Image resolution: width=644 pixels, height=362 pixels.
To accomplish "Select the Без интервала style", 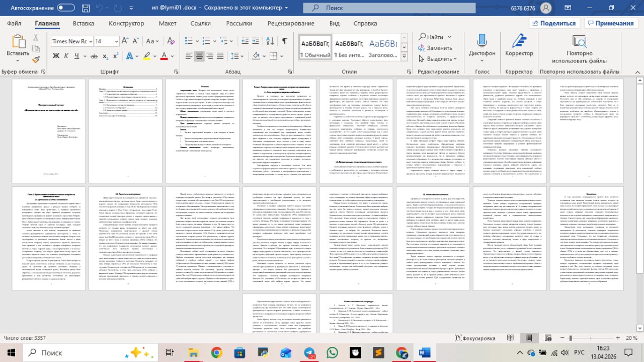I will 350,48.
